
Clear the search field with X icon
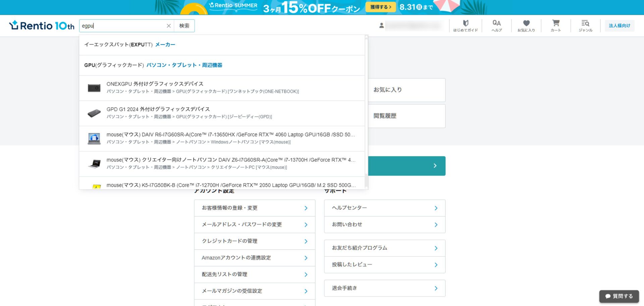(169, 26)
